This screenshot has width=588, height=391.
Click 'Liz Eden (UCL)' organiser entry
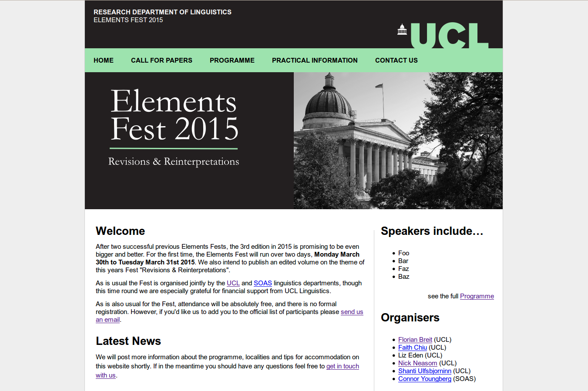[420, 355]
